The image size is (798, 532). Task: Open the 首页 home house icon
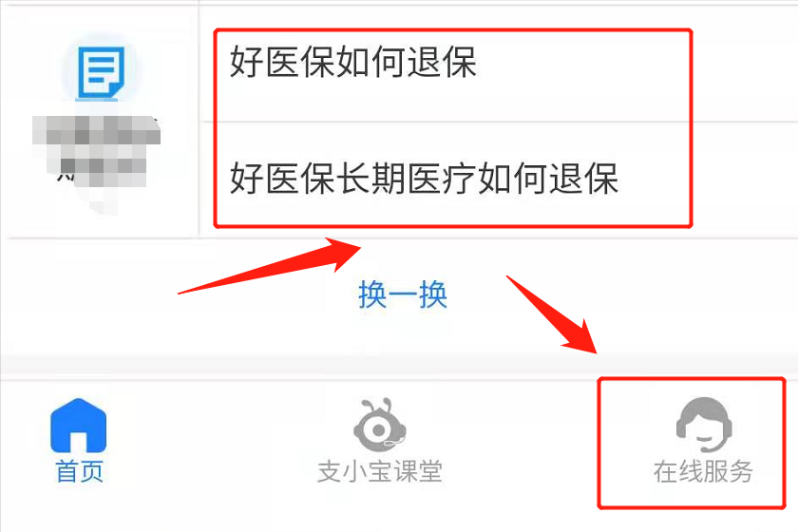coord(78,426)
